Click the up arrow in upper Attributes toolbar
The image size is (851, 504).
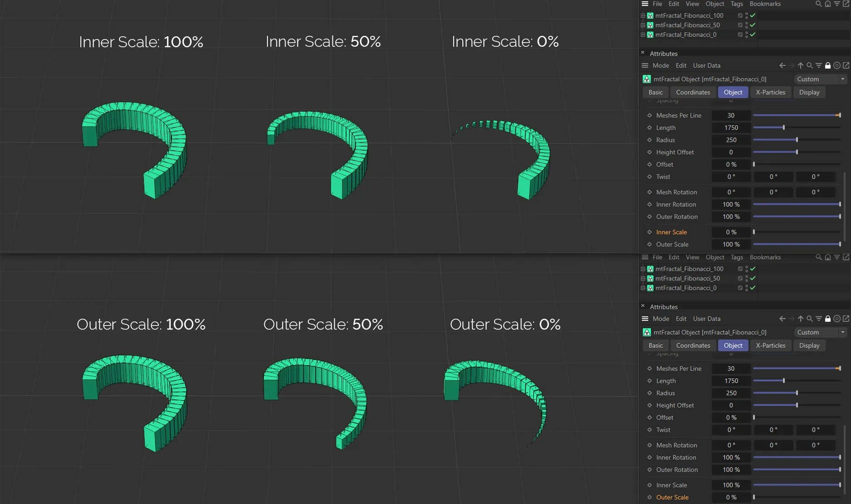pos(801,65)
